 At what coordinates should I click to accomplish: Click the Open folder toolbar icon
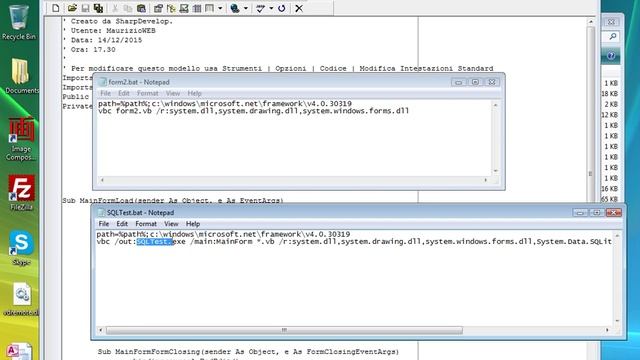click(72, 8)
